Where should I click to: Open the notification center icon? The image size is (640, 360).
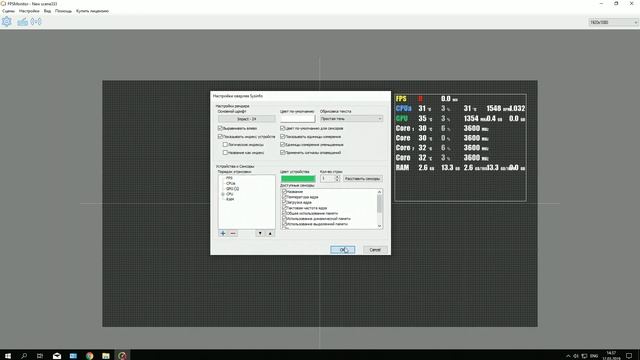[x=629, y=356]
